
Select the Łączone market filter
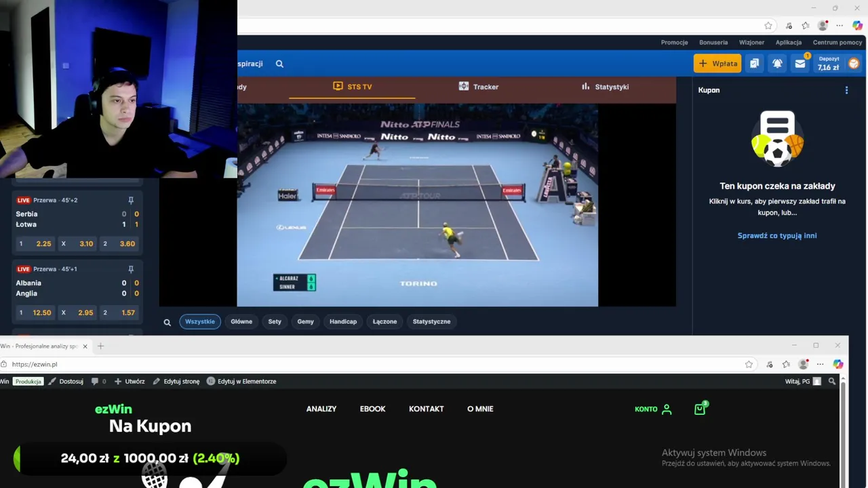(x=384, y=322)
